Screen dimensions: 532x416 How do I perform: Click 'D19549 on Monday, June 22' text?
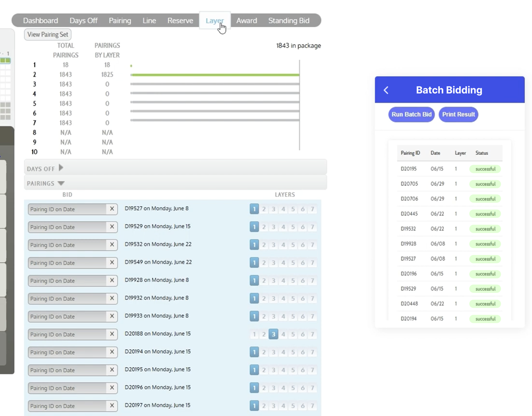pyautogui.click(x=158, y=262)
